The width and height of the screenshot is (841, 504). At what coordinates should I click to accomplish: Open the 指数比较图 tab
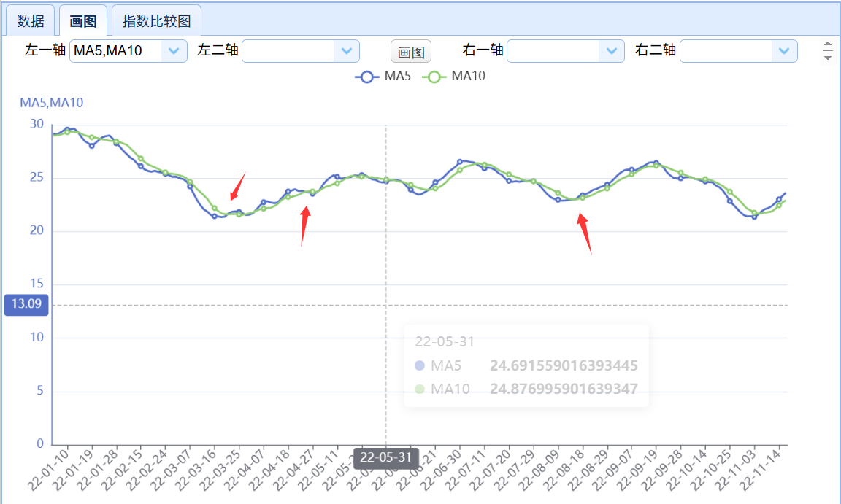pos(157,21)
